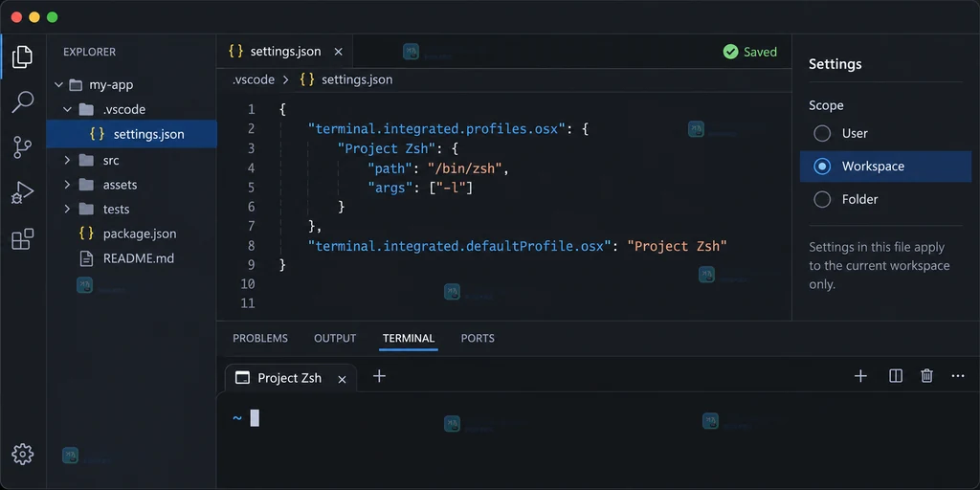Click settings.json in the breadcrumb
The image size is (980, 490).
357,80
